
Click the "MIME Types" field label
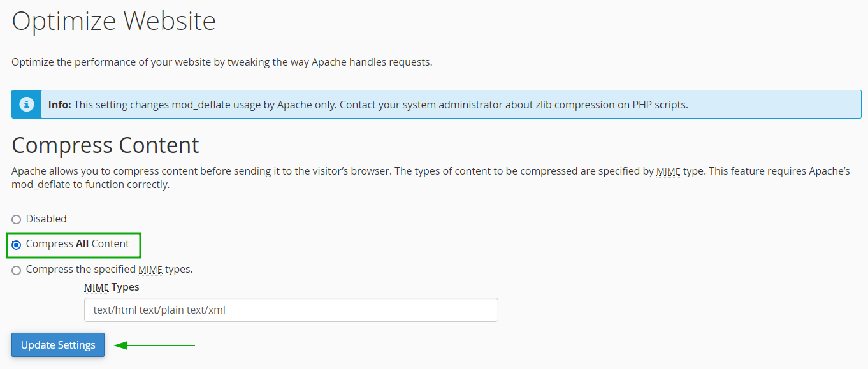[112, 287]
